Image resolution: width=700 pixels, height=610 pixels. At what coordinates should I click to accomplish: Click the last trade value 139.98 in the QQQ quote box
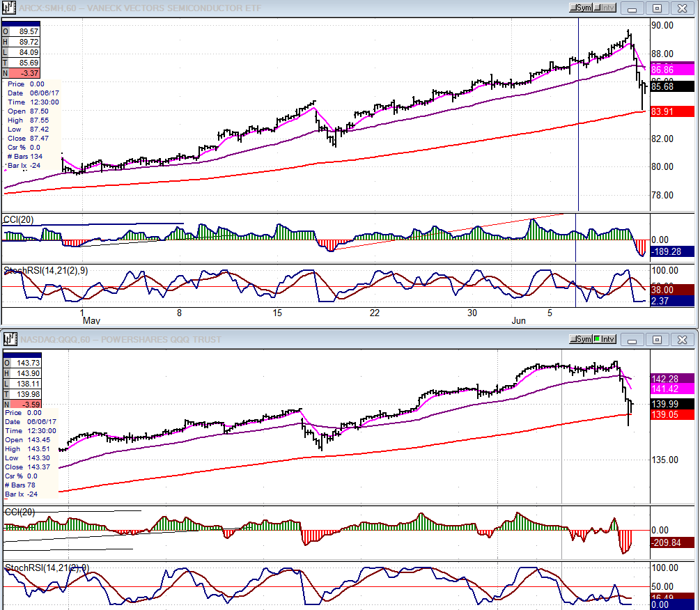26,394
